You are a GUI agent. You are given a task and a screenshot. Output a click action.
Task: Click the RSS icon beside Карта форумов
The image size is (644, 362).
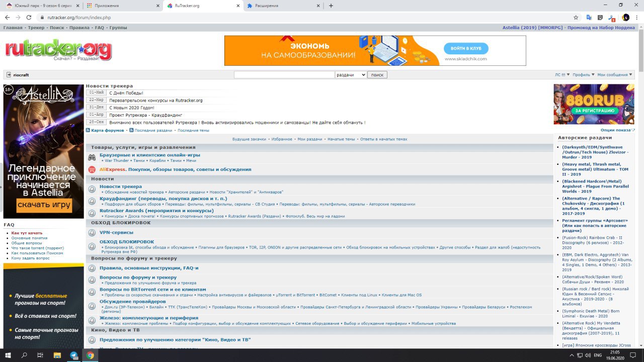tap(88, 130)
